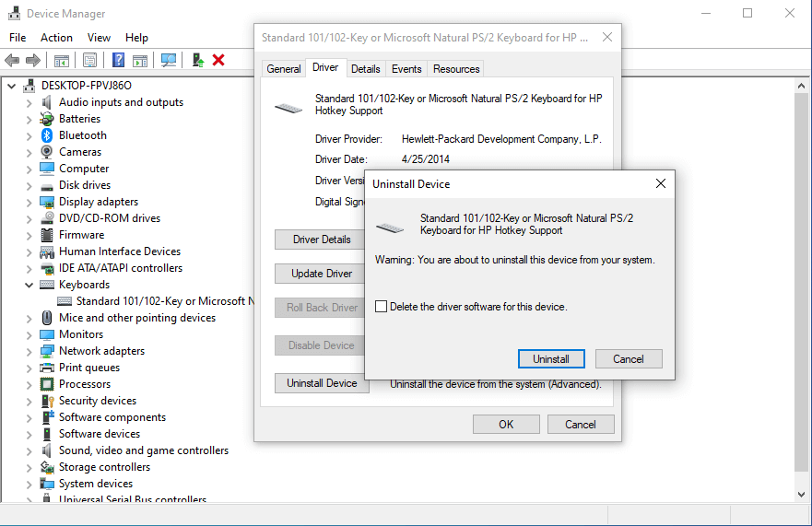812x526 pixels.
Task: Click the Print queues printer icon
Action: [47, 368]
